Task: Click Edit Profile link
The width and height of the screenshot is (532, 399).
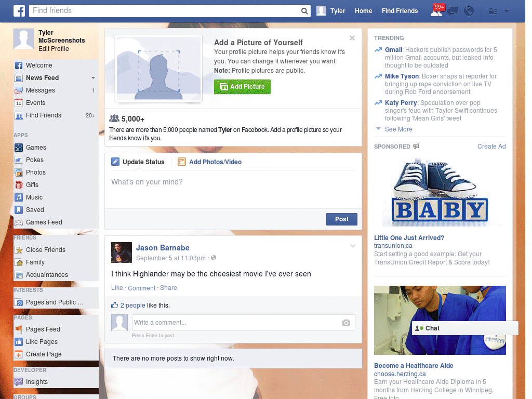Action: (54, 49)
